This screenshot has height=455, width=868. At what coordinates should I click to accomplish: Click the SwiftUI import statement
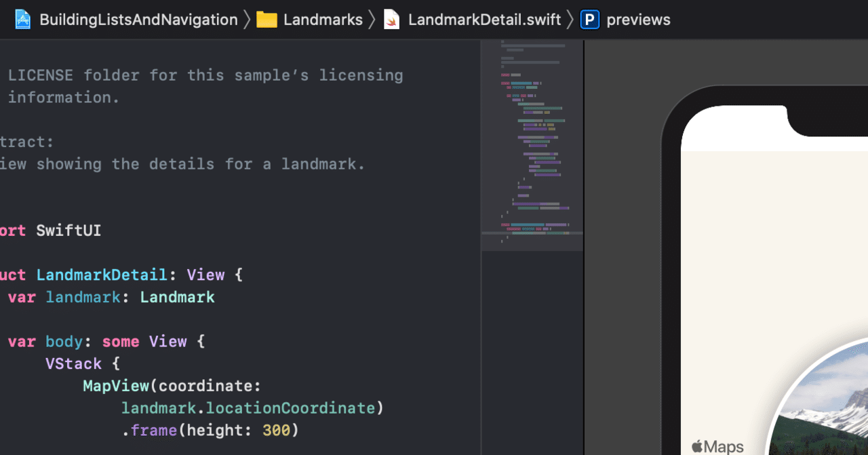coord(68,231)
